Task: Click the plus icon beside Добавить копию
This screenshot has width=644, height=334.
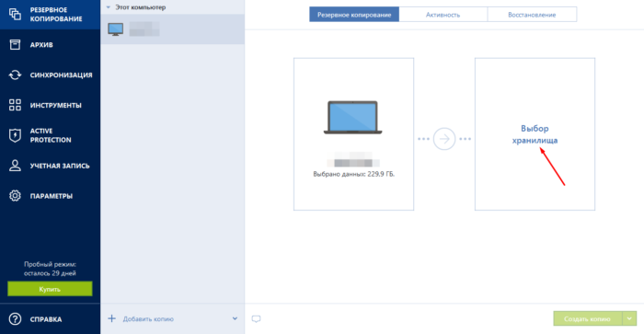Action: pos(111,318)
